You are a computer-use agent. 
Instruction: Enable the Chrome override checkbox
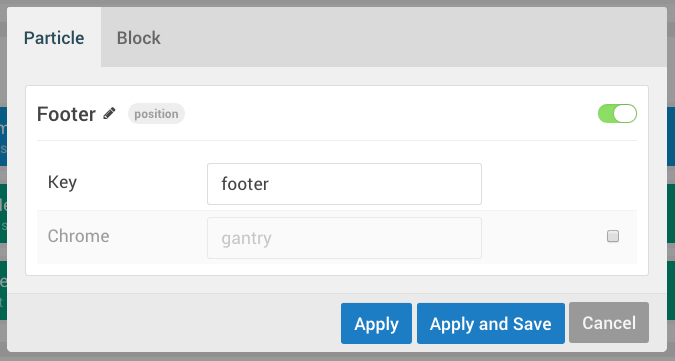point(613,236)
